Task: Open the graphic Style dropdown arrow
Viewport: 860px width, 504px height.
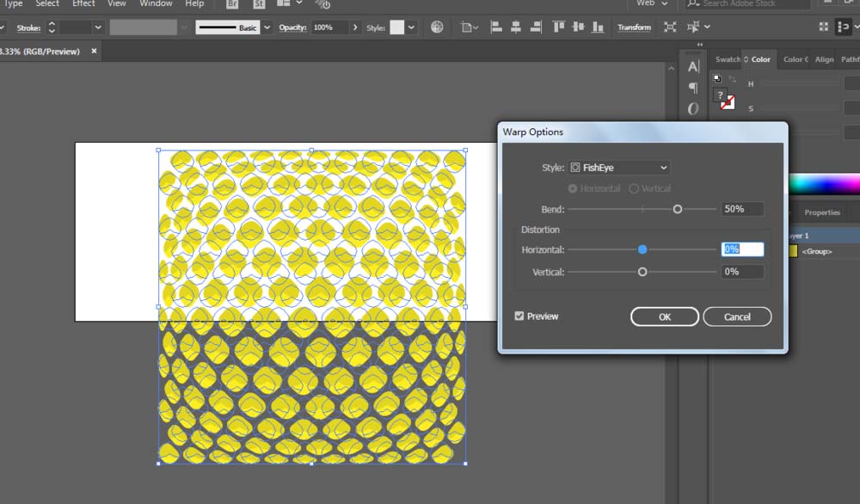Action: click(x=411, y=28)
